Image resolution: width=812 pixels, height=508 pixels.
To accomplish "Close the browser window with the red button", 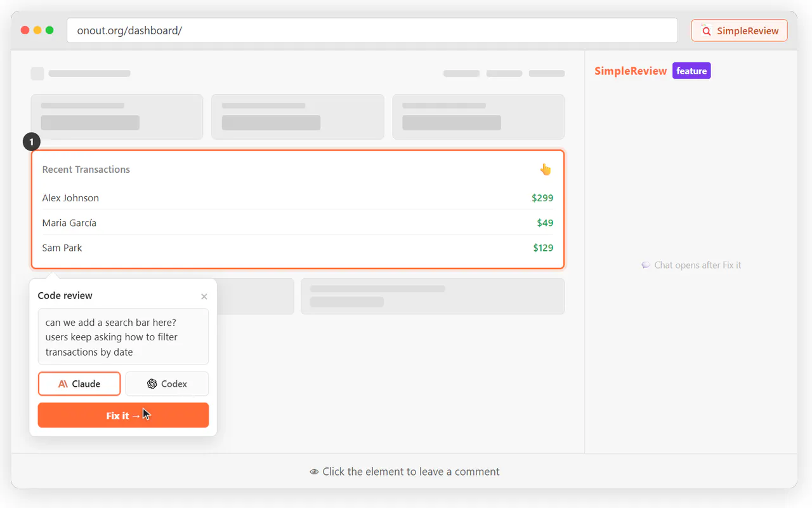I will 25,30.
